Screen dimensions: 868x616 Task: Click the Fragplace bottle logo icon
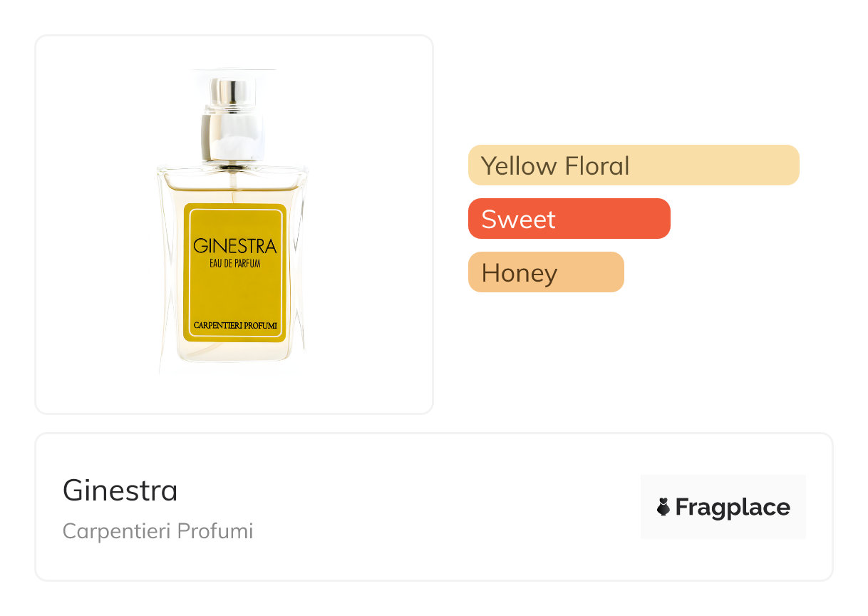[x=663, y=508]
